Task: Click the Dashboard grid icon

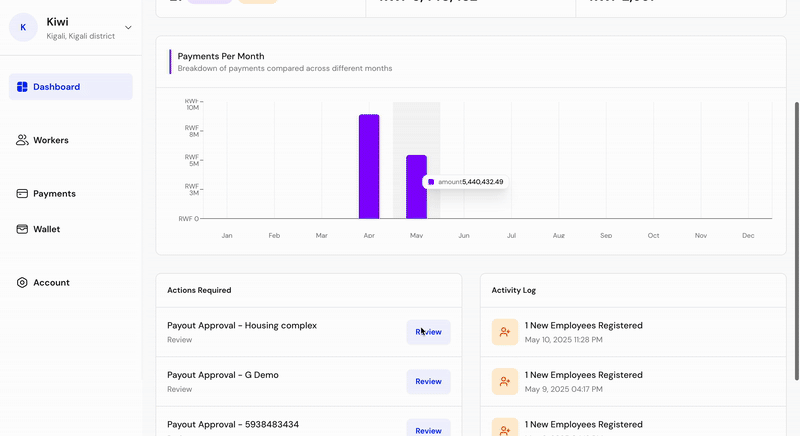Action: pos(22,87)
